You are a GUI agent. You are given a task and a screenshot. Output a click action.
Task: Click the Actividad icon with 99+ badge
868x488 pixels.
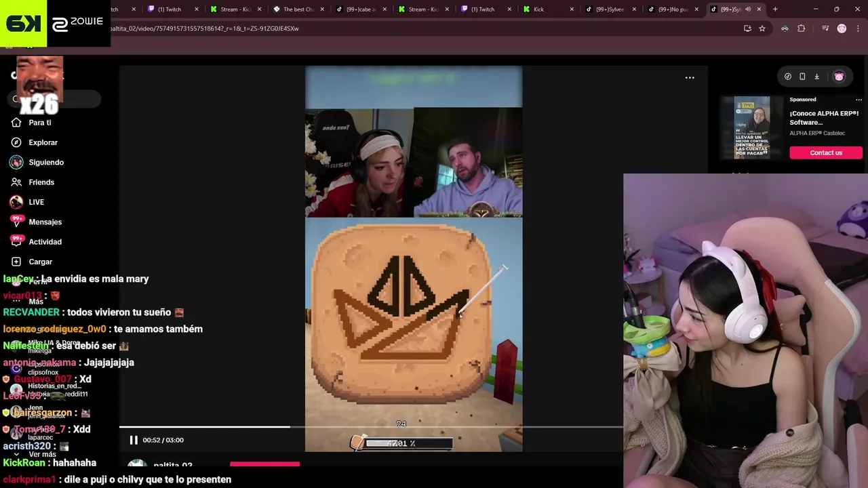(x=16, y=241)
